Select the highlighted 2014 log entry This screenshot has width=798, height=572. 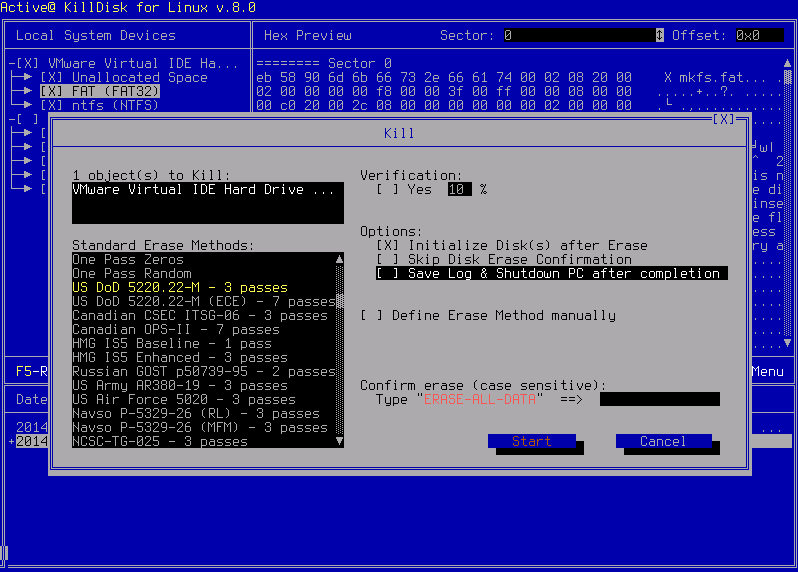32,441
